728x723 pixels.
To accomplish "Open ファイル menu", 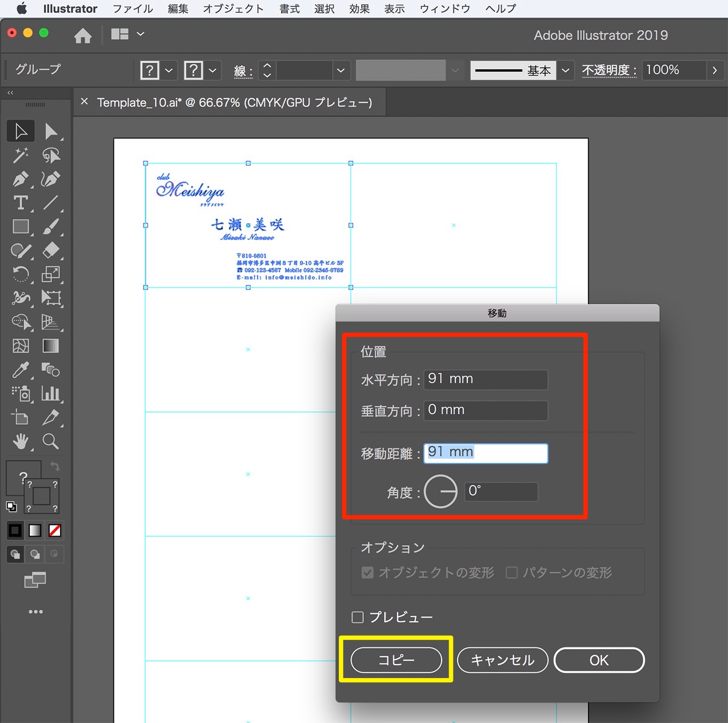I will tap(133, 9).
